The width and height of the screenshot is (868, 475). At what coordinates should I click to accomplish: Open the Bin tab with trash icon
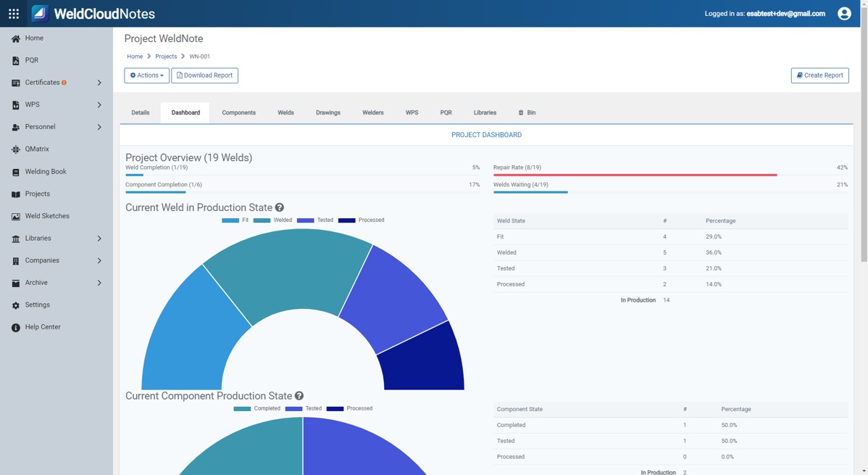[527, 113]
